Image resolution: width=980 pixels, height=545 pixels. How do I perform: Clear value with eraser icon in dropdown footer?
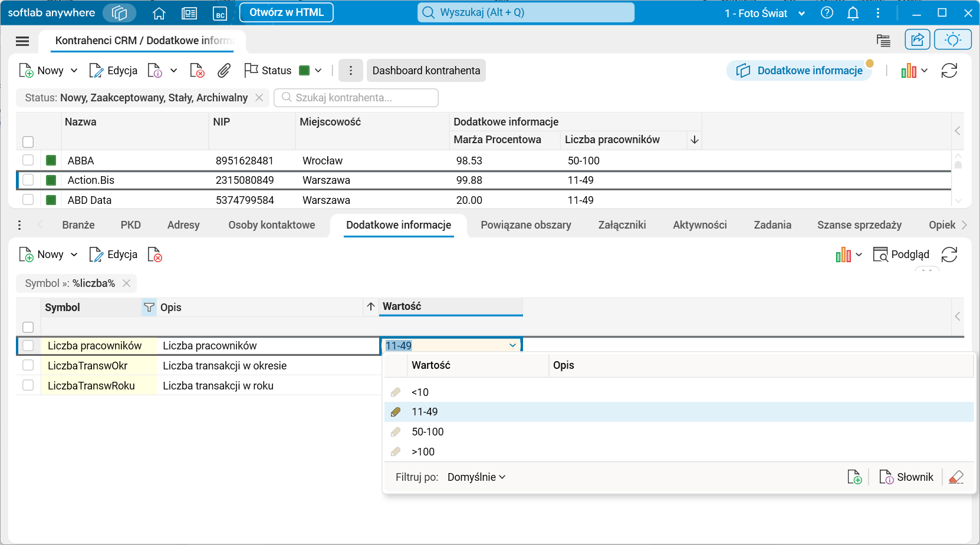pyautogui.click(x=956, y=477)
